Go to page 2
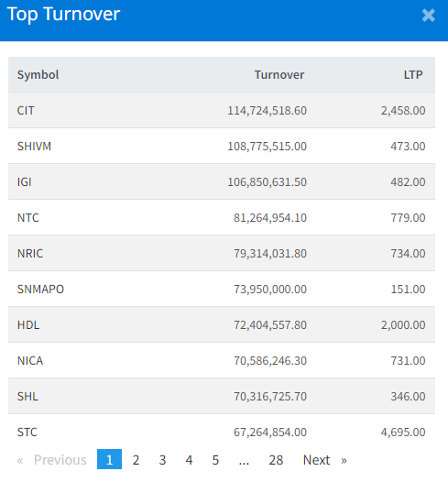The width and height of the screenshot is (448, 482). [136, 460]
